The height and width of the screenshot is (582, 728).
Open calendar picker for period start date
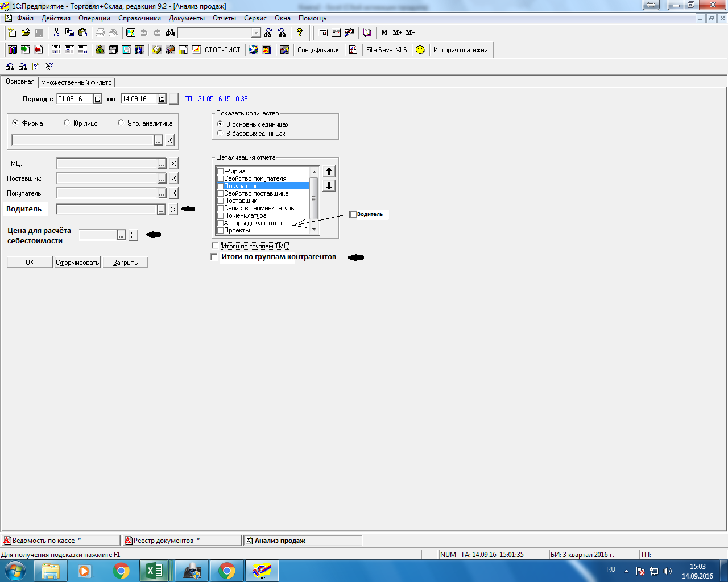tap(97, 99)
